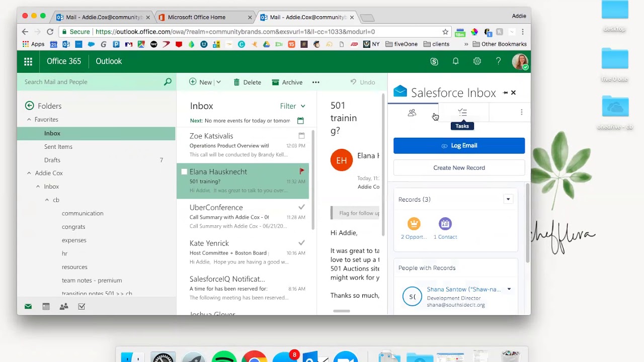The height and width of the screenshot is (362, 644).
Task: Collapse cb folder node
Action: click(x=47, y=200)
